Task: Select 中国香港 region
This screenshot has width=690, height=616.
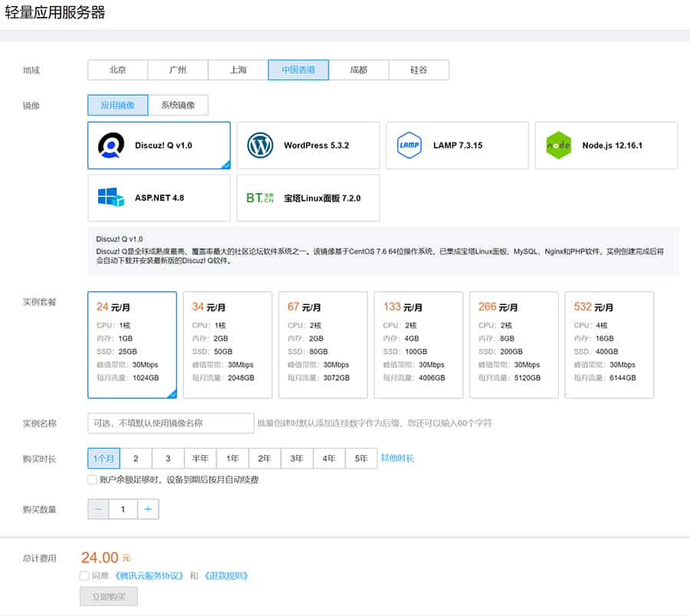Action: [298, 70]
